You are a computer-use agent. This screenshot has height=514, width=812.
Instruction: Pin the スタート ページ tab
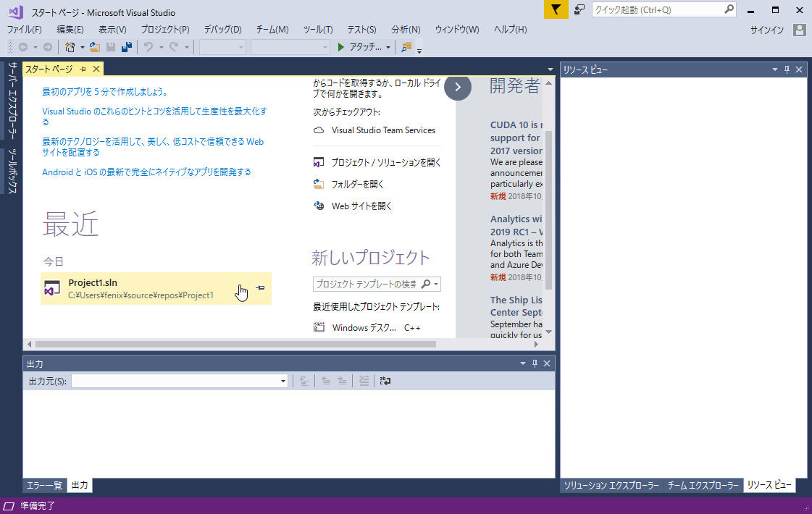[x=83, y=69]
